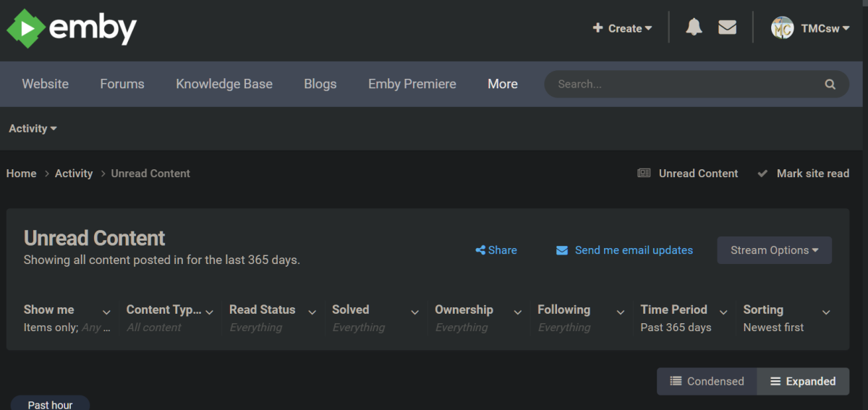Viewport: 868px width, 410px height.
Task: Switch to Condensed view
Action: [x=707, y=381]
